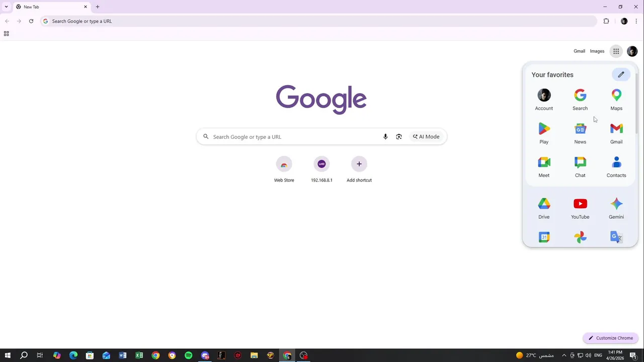Toggle the Google apps grid button
Viewport: 644px width, 362px height.
point(616,51)
